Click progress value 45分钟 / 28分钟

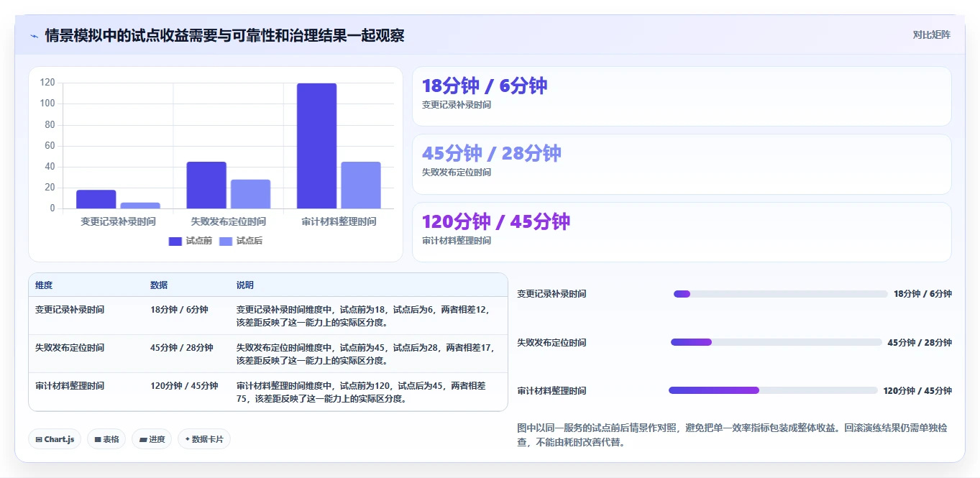pos(920,342)
